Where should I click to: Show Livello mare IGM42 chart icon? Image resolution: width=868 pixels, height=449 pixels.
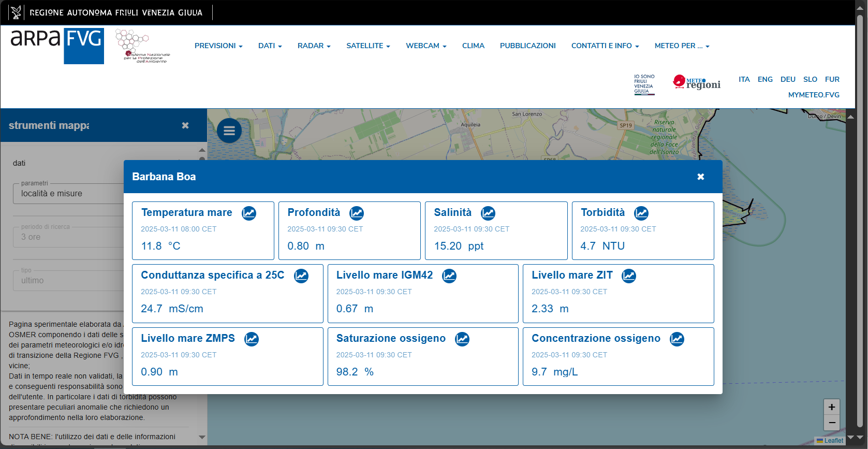pyautogui.click(x=449, y=276)
